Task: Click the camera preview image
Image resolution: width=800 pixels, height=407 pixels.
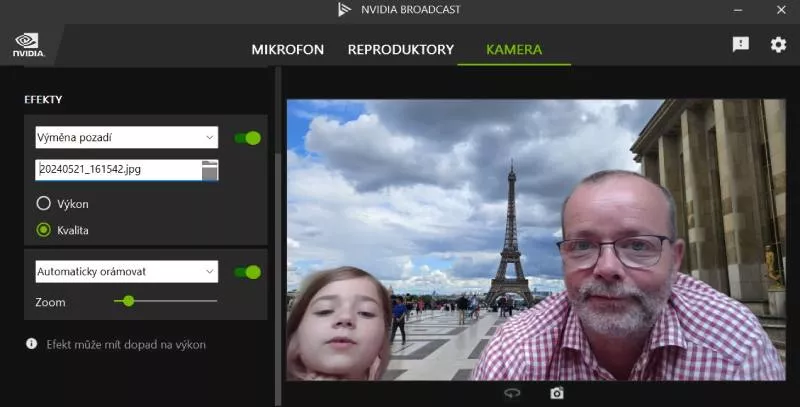Action: coord(536,240)
